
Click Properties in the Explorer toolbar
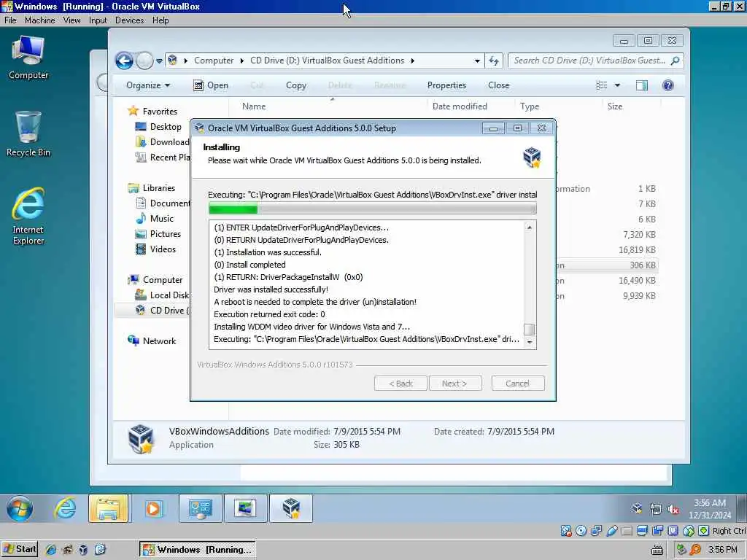(x=446, y=85)
